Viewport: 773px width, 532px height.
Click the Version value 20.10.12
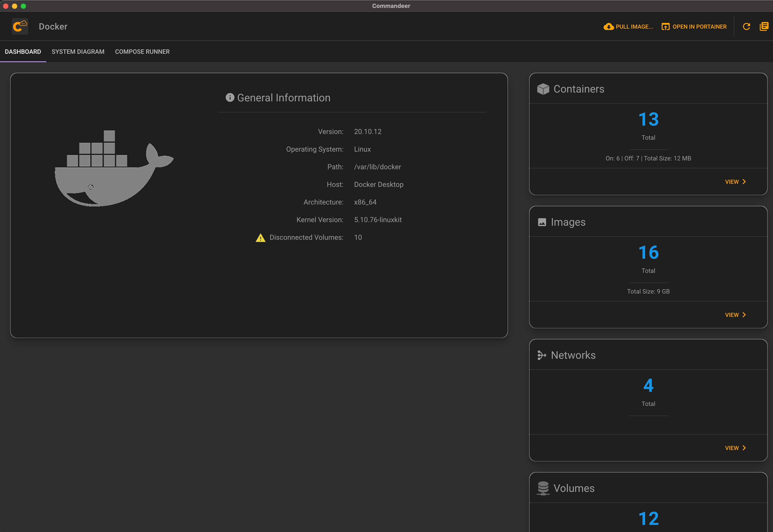pyautogui.click(x=368, y=132)
